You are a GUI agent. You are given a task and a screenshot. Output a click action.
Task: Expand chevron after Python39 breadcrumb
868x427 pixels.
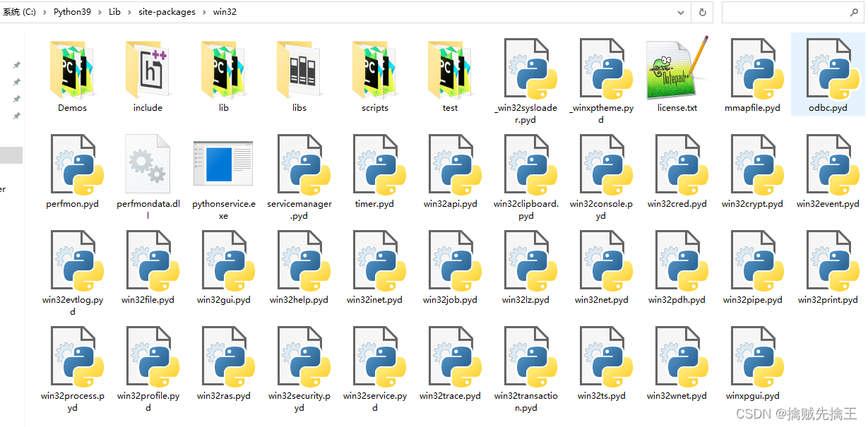pos(100,12)
